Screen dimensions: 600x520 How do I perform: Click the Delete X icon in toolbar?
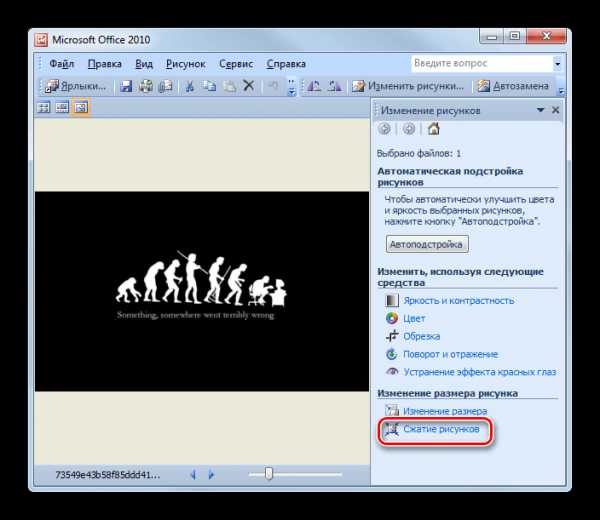tap(249, 86)
